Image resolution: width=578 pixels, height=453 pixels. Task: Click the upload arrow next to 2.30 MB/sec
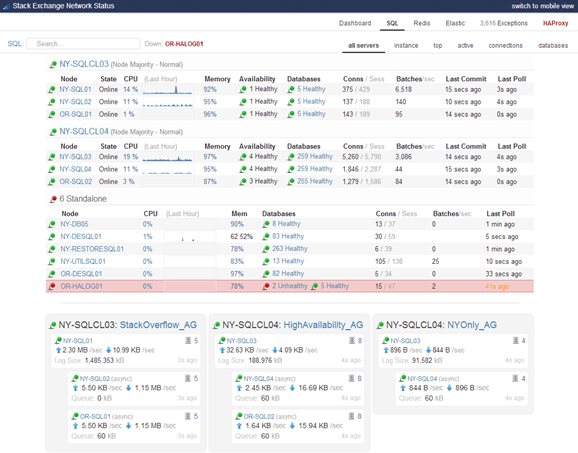click(x=58, y=350)
